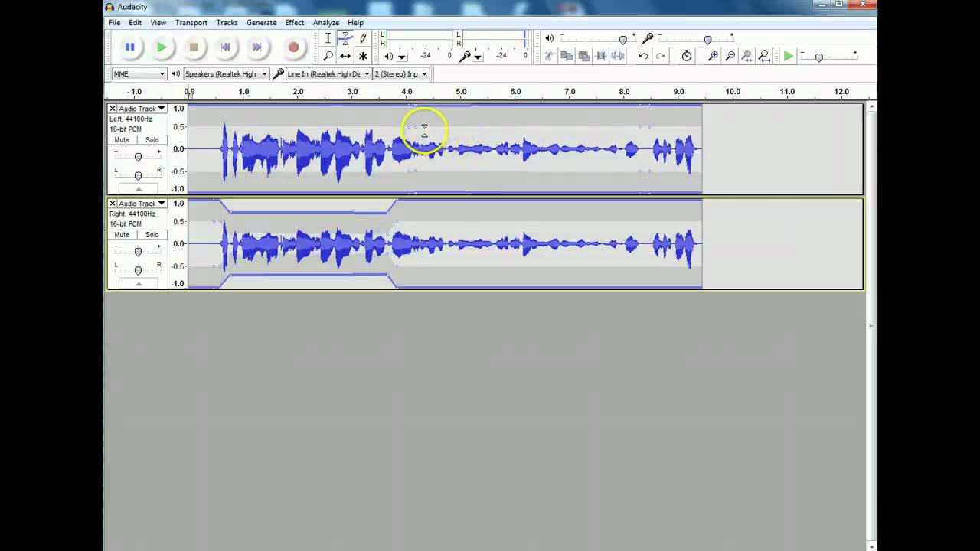Image resolution: width=980 pixels, height=551 pixels.
Task: Open the Right Audio Track name menu
Action: coord(142,204)
